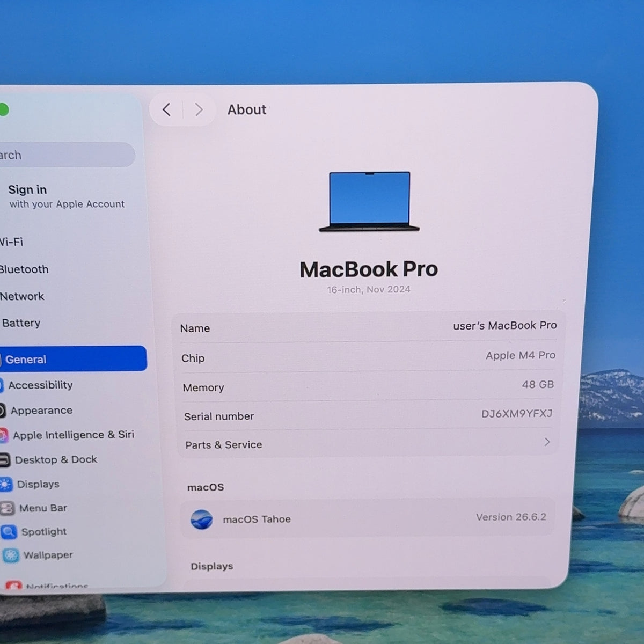Click the macOS Tahoe label
The height and width of the screenshot is (644, 644).
(x=257, y=519)
